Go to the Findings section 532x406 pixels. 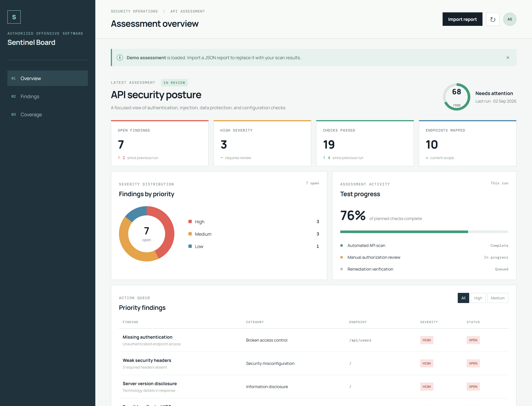(48, 96)
